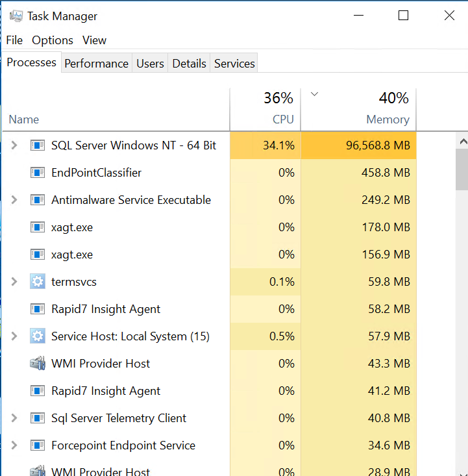This screenshot has height=476, width=468.
Task: Click the 0.5% CPU value for Service Host
Action: (282, 336)
